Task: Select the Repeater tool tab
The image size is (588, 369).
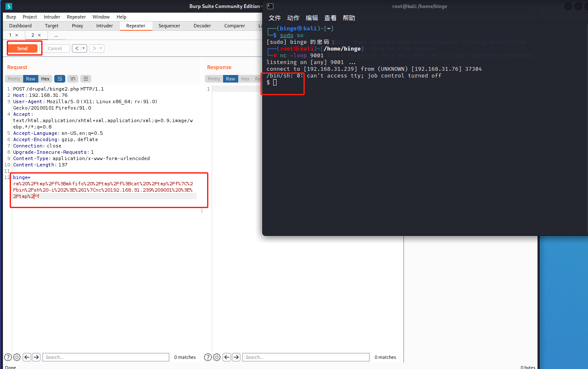Action: 136,26
